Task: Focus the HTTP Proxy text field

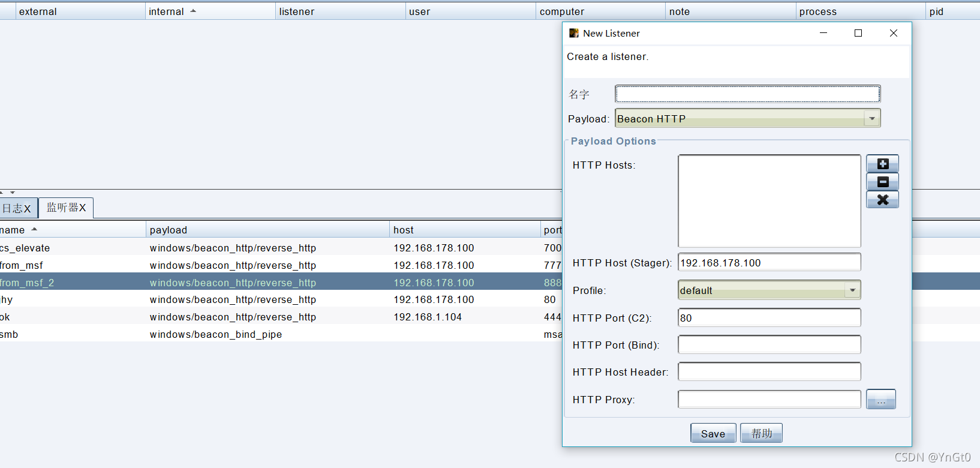Action: (x=769, y=399)
